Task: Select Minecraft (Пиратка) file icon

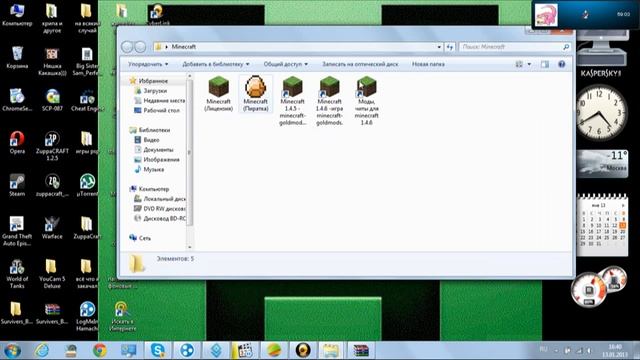Action: pos(256,93)
